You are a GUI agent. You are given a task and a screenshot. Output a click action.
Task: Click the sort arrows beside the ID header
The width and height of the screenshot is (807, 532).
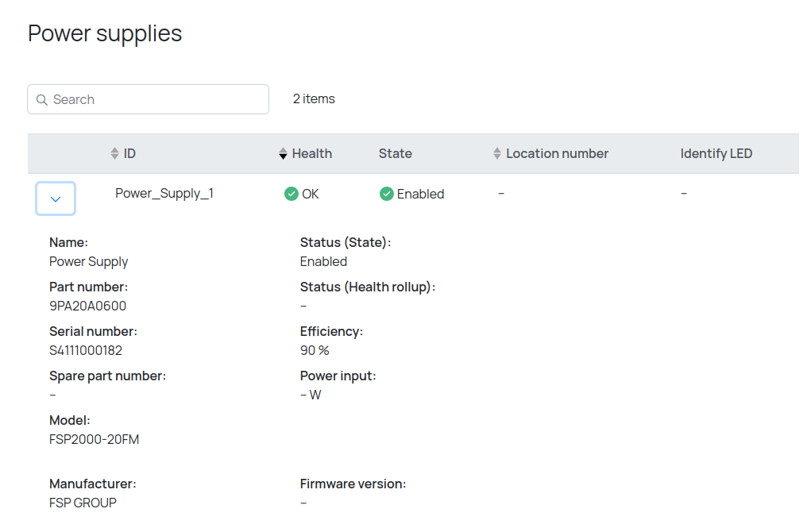114,153
